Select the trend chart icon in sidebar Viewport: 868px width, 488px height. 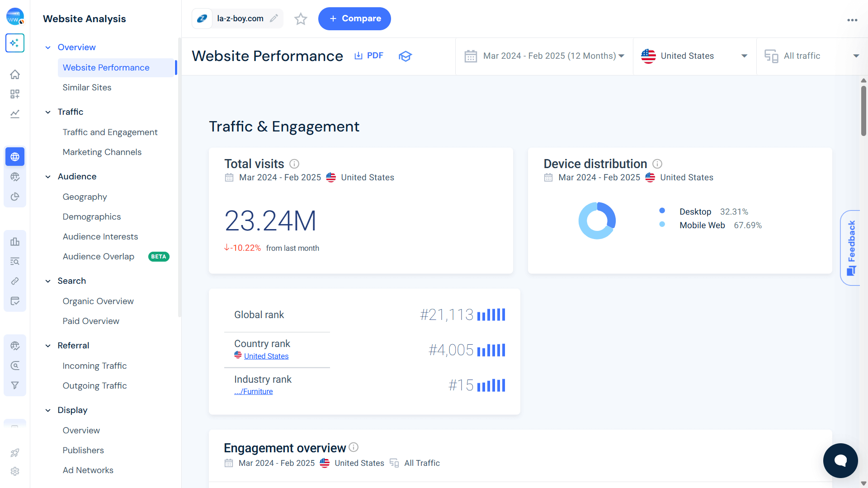[15, 114]
